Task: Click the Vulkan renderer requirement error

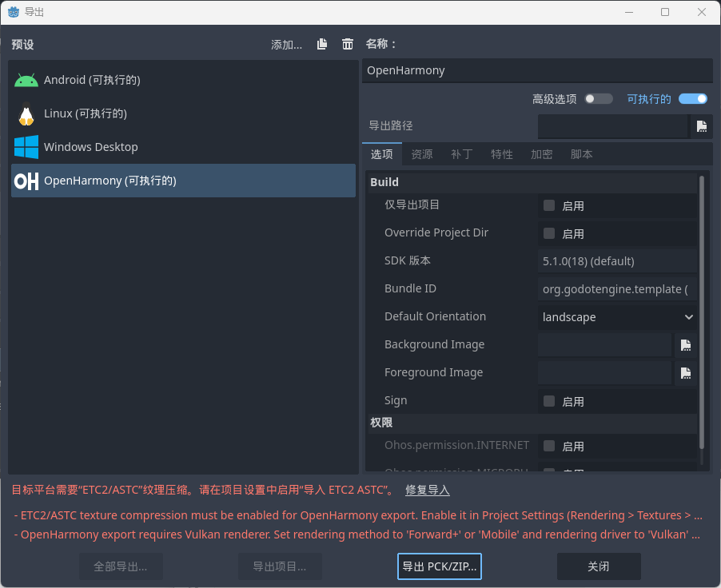Action: click(x=357, y=534)
